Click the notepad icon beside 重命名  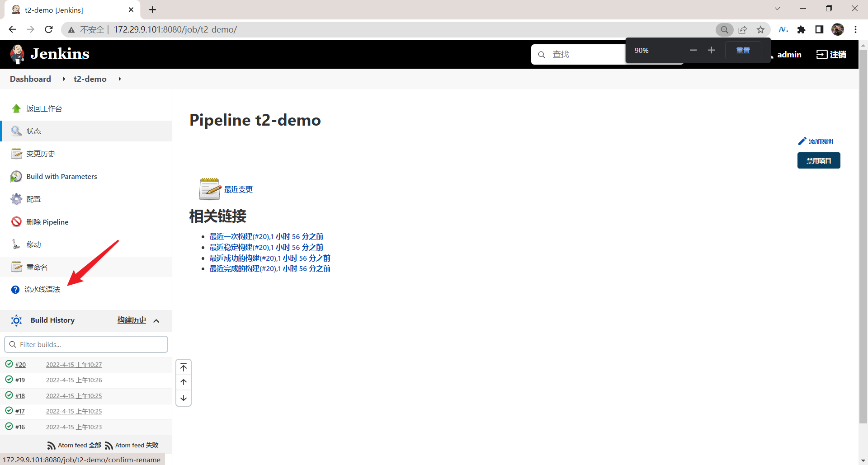16,267
